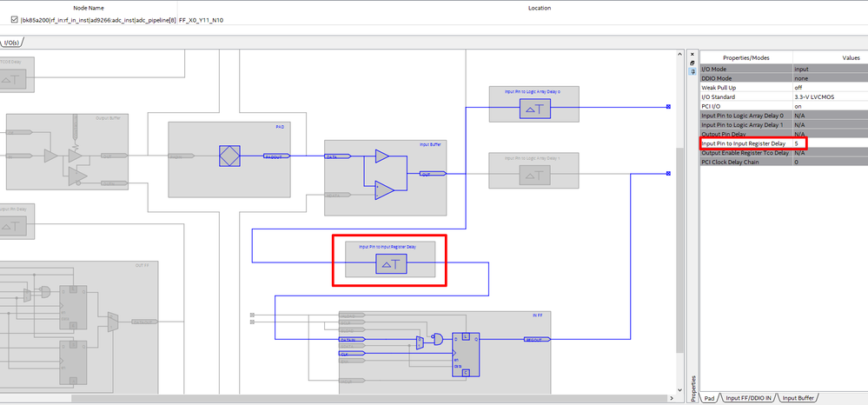Select the IN FF flip-flop register symbol
This screenshot has height=405, width=868.
pyautogui.click(x=466, y=355)
